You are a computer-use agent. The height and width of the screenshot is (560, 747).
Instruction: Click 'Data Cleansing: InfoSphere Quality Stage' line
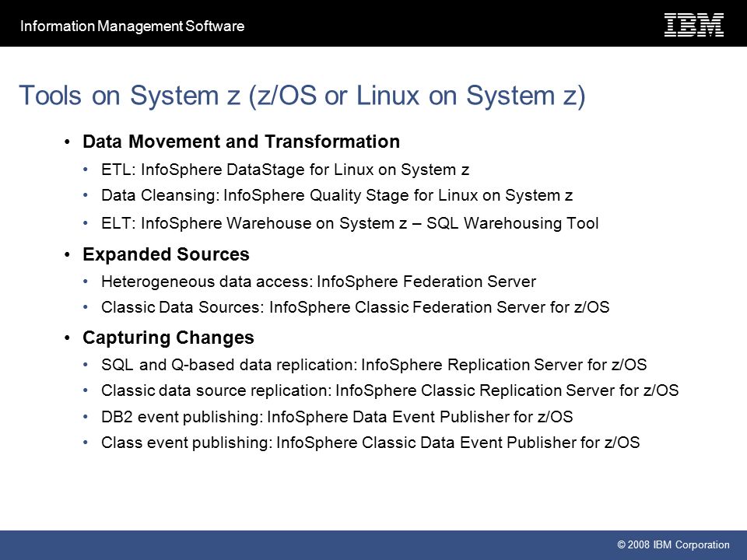pyautogui.click(x=337, y=195)
